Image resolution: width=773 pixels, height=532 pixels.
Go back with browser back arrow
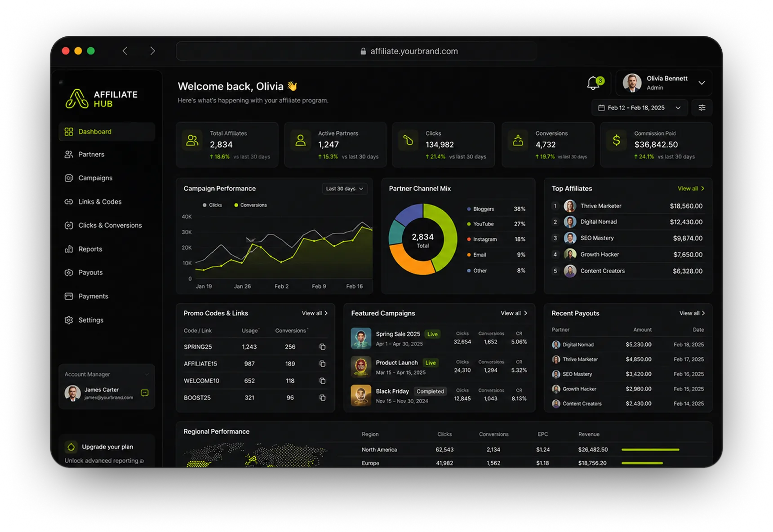(125, 51)
